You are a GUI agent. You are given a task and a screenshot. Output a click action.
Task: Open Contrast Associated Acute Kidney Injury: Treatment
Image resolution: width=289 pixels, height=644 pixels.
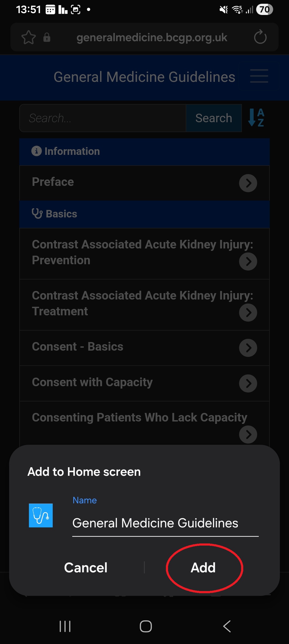click(x=144, y=305)
